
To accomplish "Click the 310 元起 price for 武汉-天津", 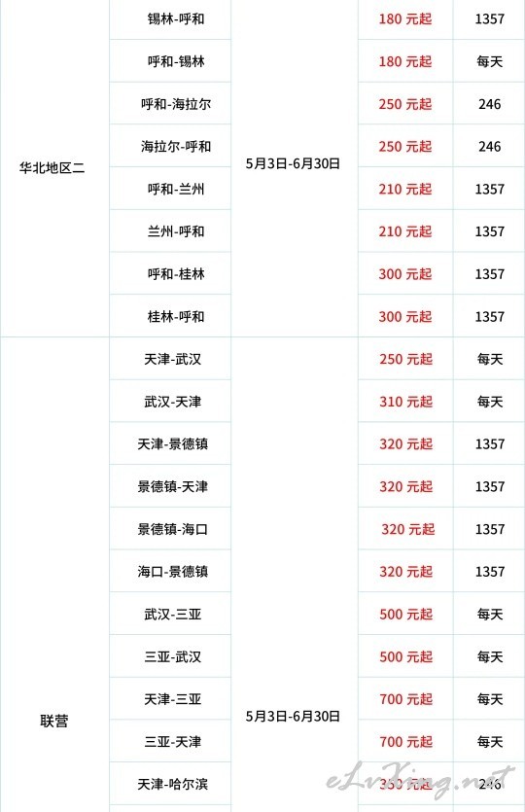I will tap(406, 402).
